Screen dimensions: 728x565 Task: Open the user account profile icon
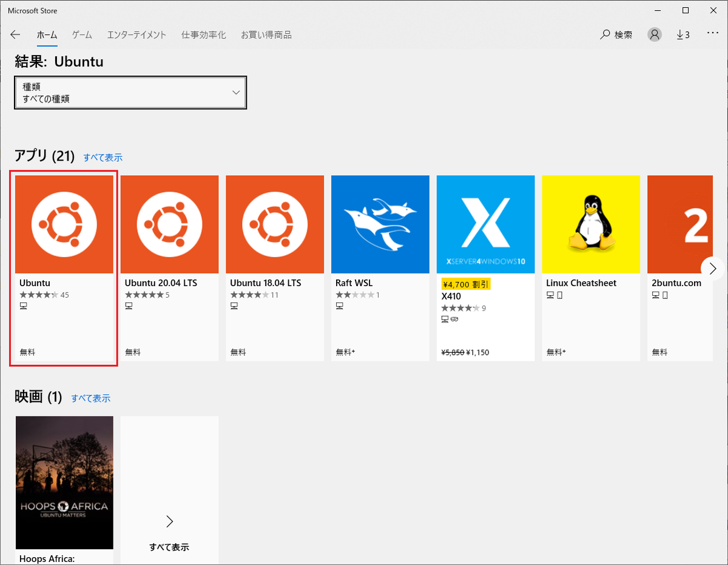point(655,35)
